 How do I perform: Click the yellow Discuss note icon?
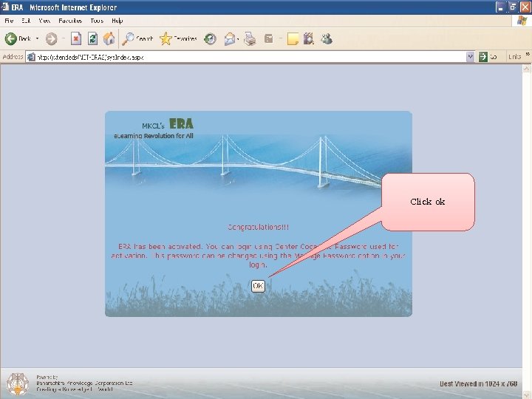293,38
